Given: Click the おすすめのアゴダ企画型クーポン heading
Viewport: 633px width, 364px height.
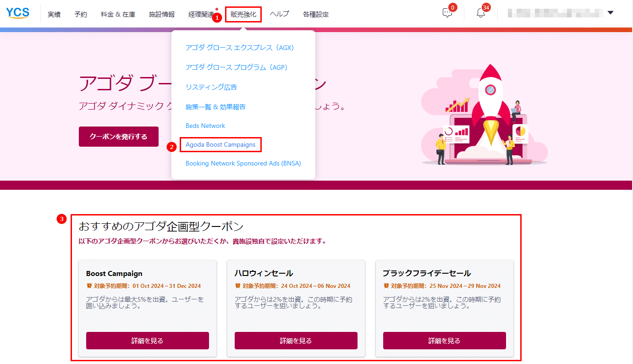Looking at the screenshot, I should pos(161,226).
